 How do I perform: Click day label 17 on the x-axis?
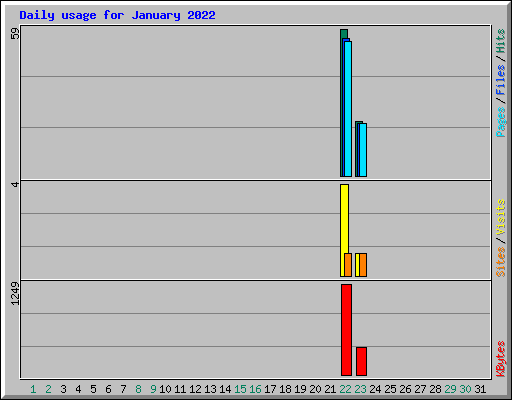270,389
